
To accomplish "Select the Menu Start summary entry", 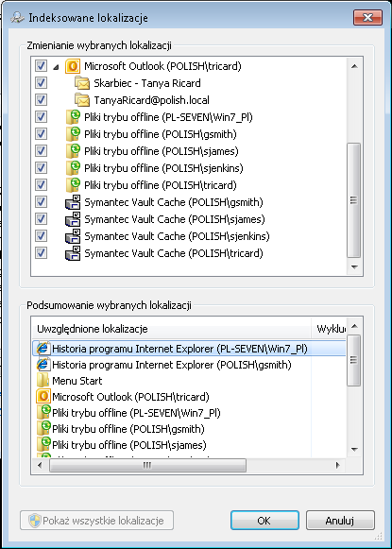I will point(77,381).
